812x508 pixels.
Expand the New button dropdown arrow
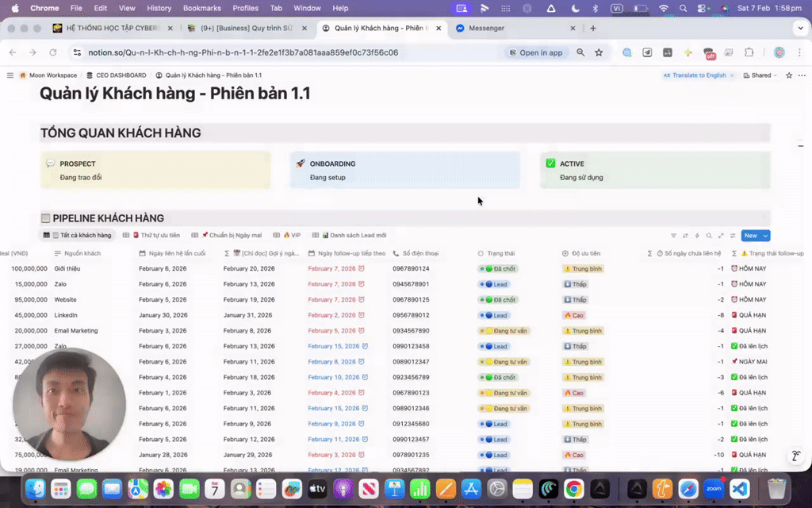click(x=765, y=235)
